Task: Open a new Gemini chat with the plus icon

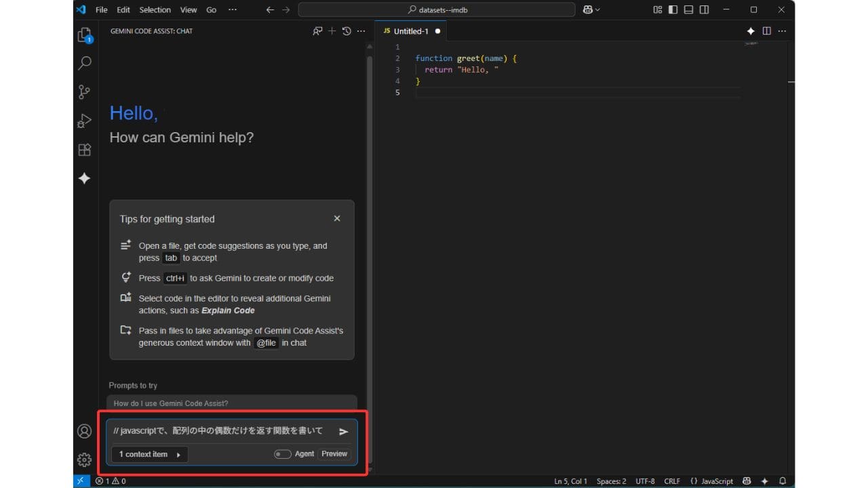Action: pos(332,30)
